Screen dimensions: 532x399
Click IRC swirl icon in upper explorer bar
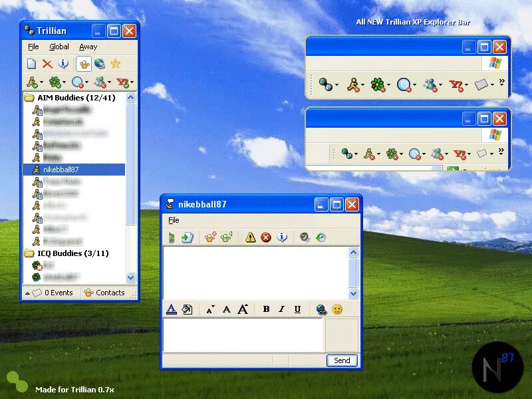tap(404, 84)
